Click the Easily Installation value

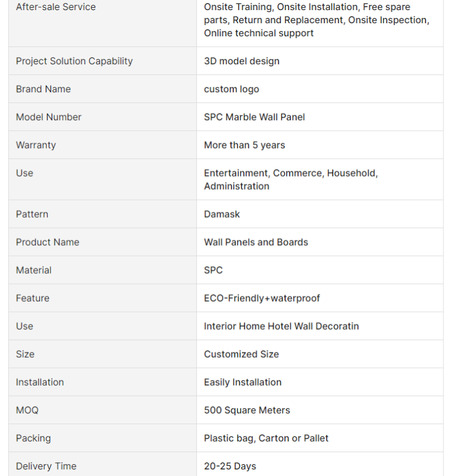tap(243, 382)
